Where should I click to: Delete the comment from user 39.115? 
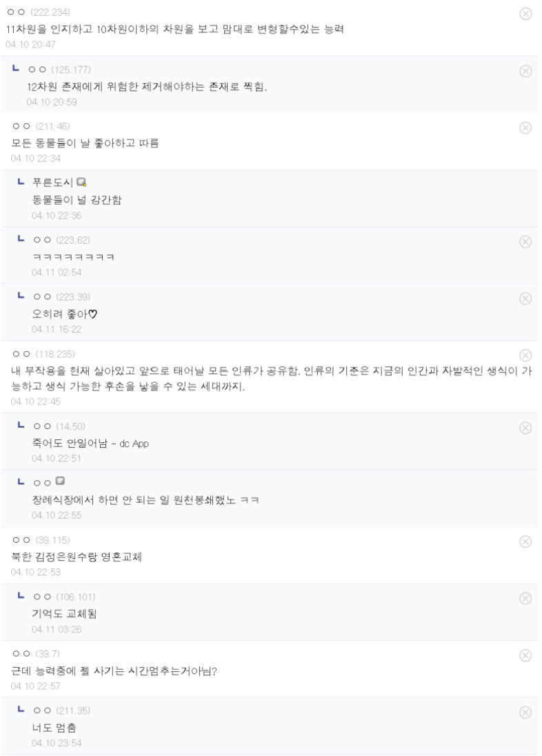(x=525, y=541)
